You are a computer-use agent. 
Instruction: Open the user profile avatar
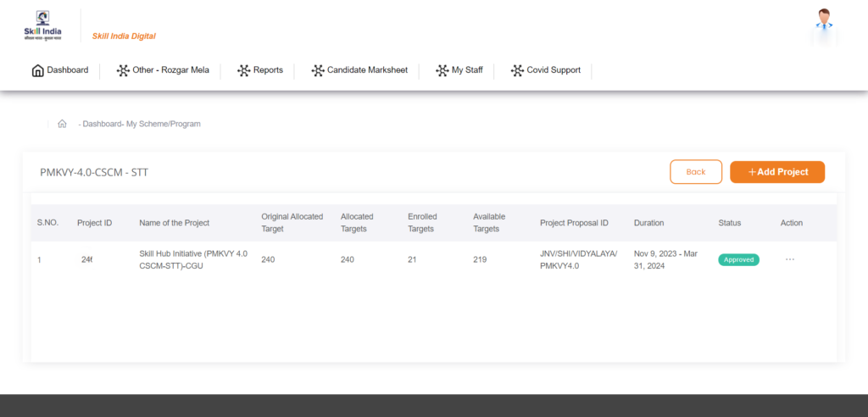click(x=824, y=20)
